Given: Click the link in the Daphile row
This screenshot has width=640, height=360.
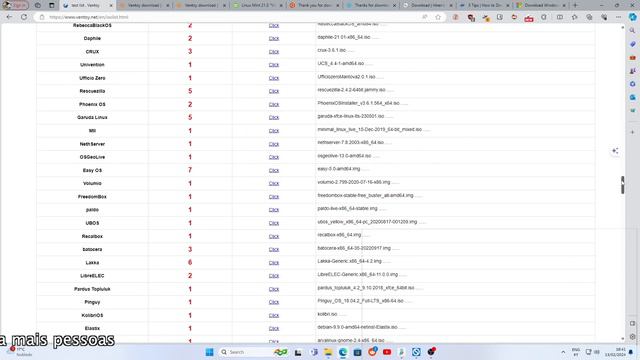Looking at the screenshot, I should pos(273,38).
